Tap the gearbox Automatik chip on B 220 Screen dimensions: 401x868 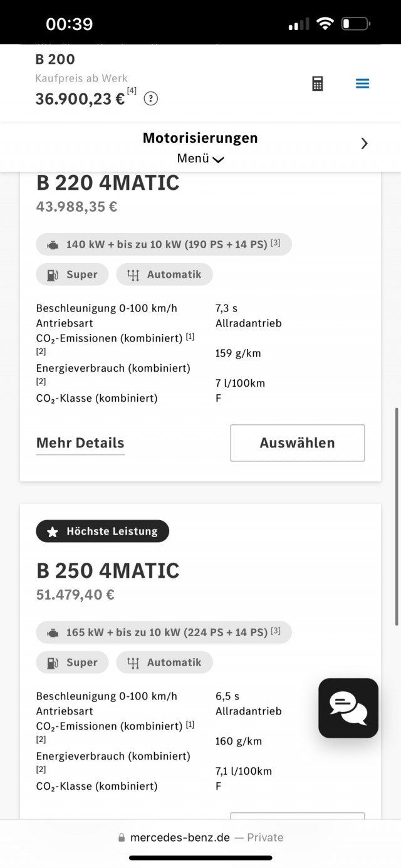[164, 275]
